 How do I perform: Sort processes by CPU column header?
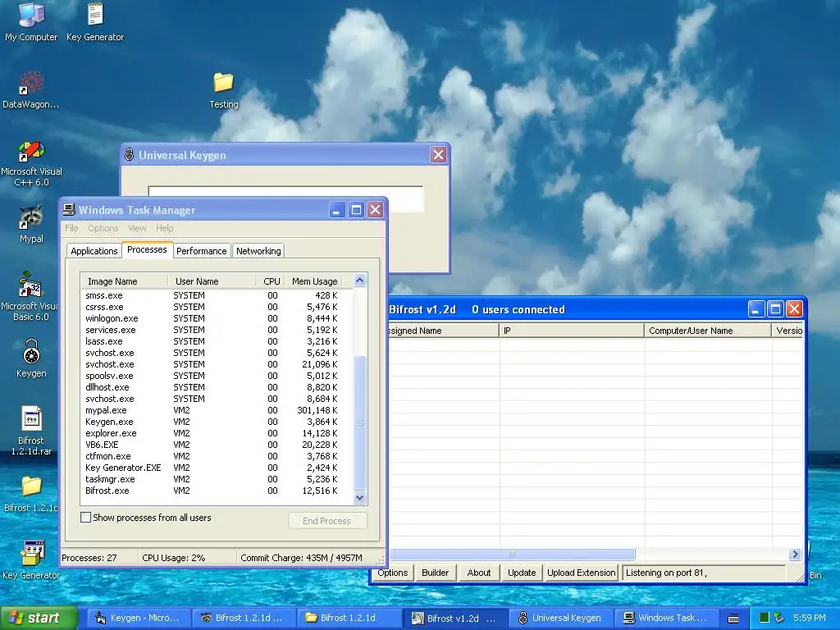(x=269, y=281)
